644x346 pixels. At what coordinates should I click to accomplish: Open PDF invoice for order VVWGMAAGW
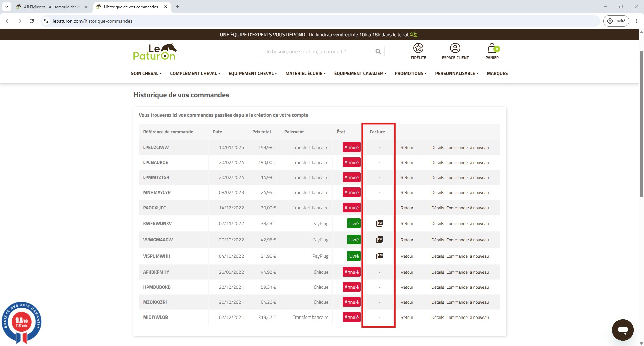379,240
